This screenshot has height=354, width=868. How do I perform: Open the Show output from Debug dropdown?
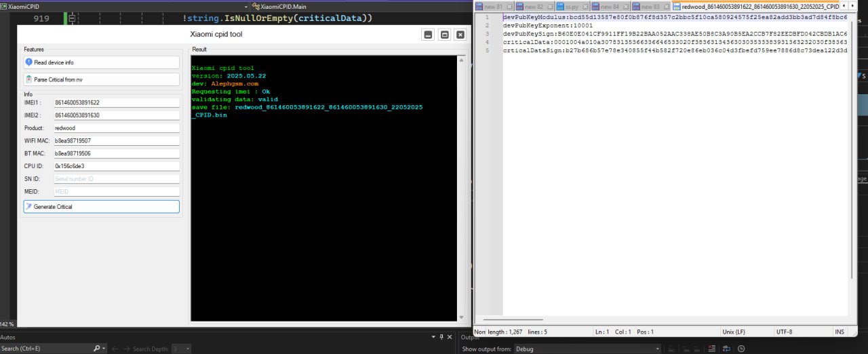point(587,349)
